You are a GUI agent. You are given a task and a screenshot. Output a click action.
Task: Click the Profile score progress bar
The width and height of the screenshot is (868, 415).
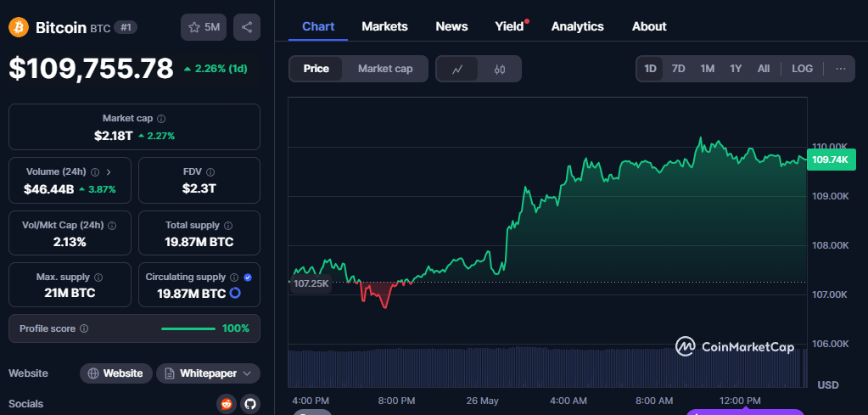(188, 328)
